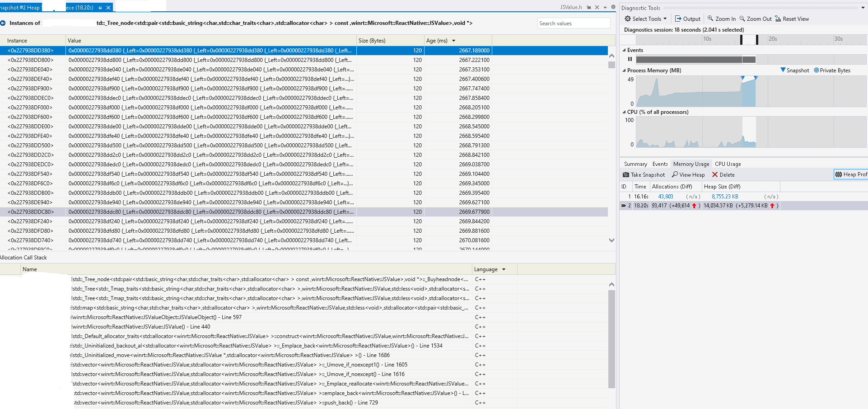Delete the selected snapshot with red X
The height and width of the screenshot is (409, 868).
(723, 175)
